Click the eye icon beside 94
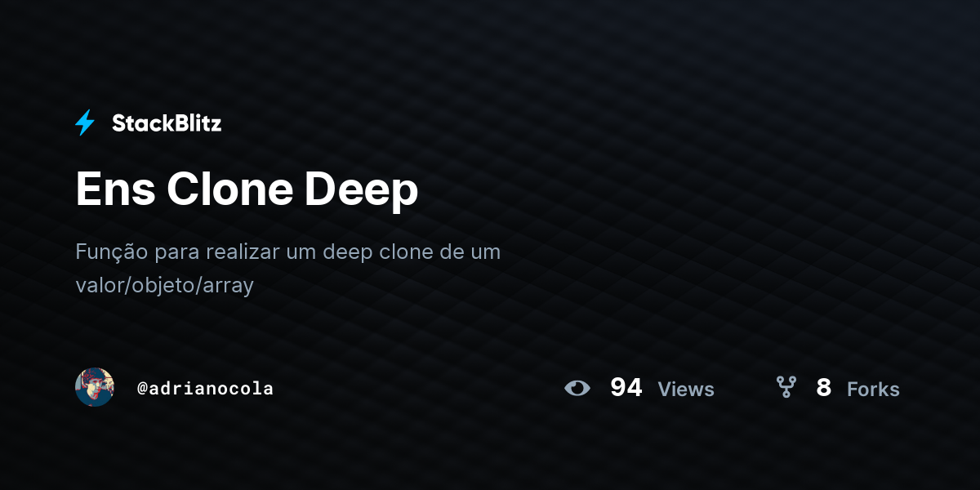The image size is (980, 490). [577, 388]
